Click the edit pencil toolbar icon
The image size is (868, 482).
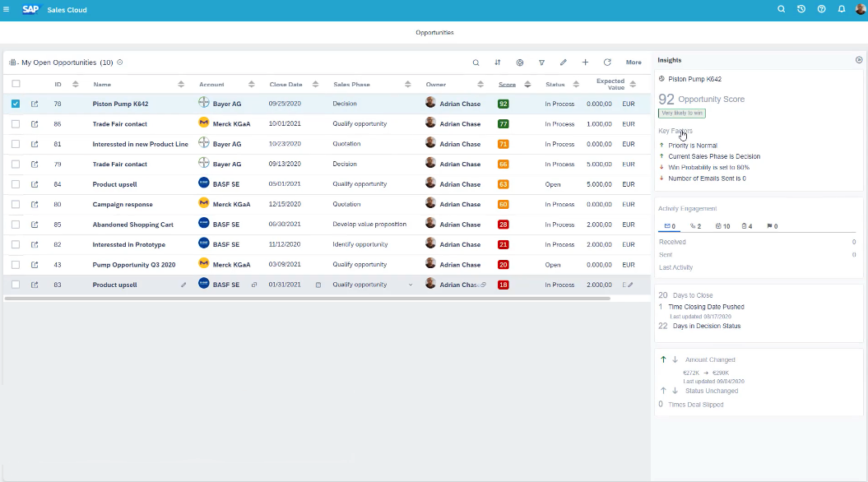(563, 63)
